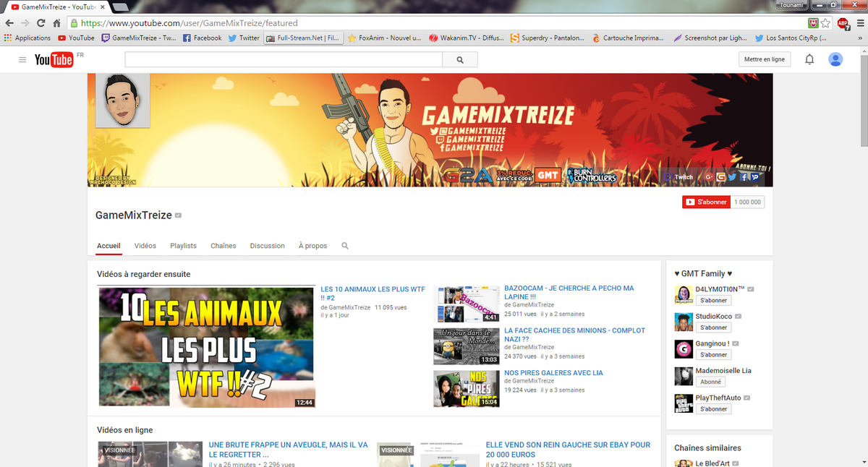
Task: Open the Twitter bookmark
Action: 244,38
